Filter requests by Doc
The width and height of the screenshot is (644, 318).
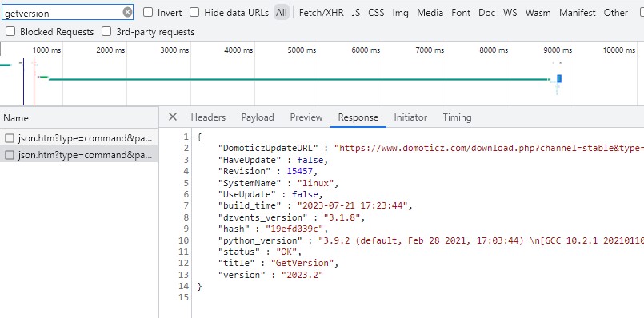coord(486,13)
